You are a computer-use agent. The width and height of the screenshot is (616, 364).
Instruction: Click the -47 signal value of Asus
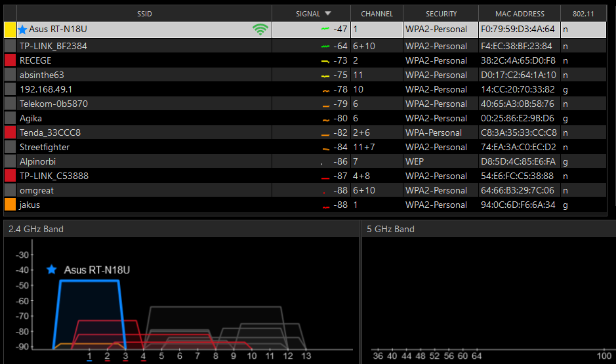click(340, 29)
